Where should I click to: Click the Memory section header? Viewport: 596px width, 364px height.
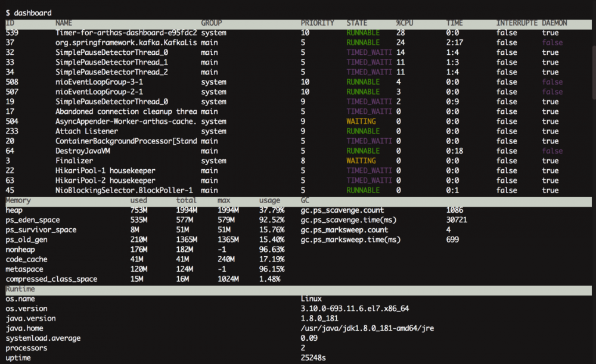tap(18, 200)
